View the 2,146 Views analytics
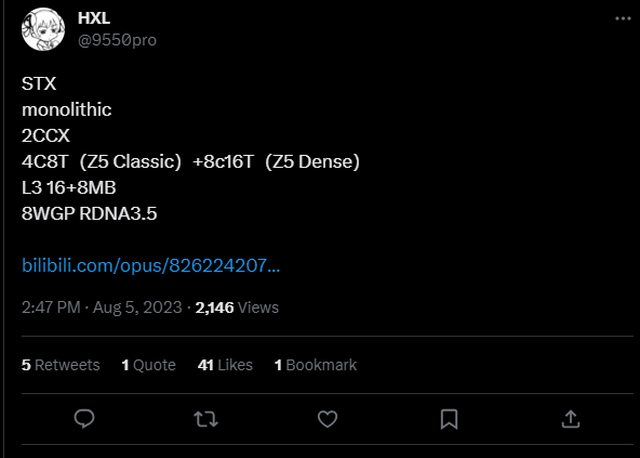 click(x=237, y=307)
